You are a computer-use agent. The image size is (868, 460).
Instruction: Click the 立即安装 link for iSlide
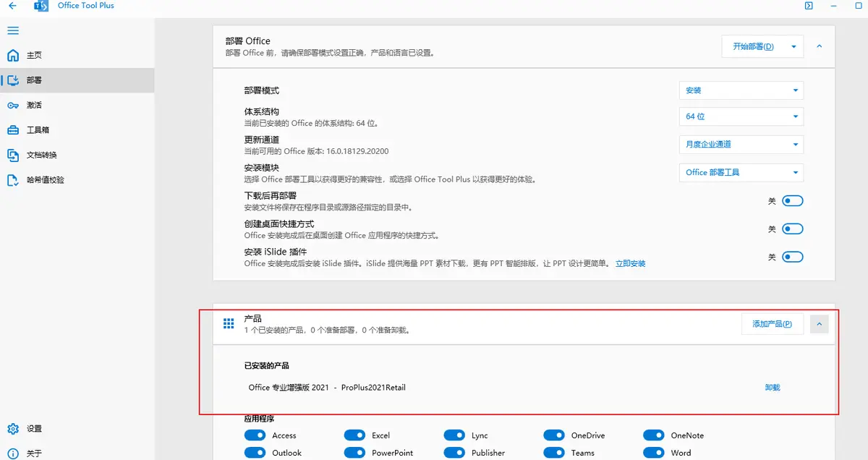coord(631,264)
